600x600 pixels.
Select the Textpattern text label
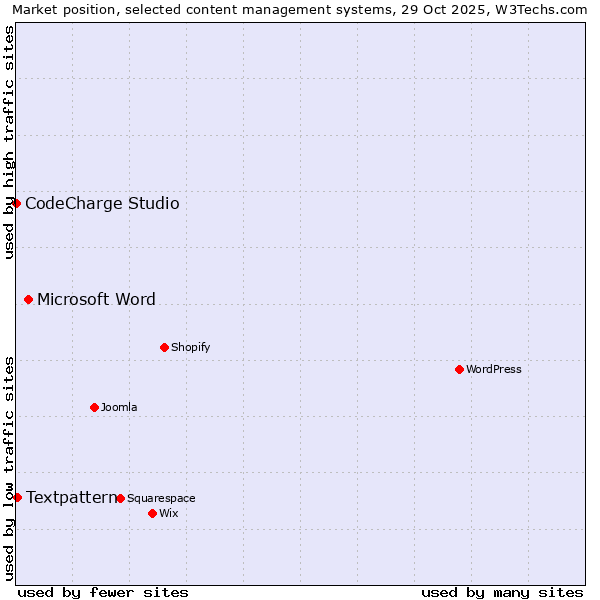coord(71,498)
